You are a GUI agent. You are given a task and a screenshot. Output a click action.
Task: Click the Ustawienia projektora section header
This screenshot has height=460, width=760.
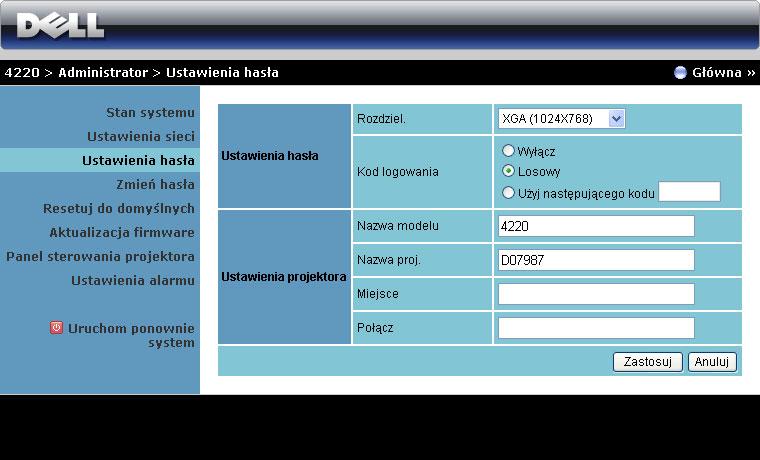(284, 277)
